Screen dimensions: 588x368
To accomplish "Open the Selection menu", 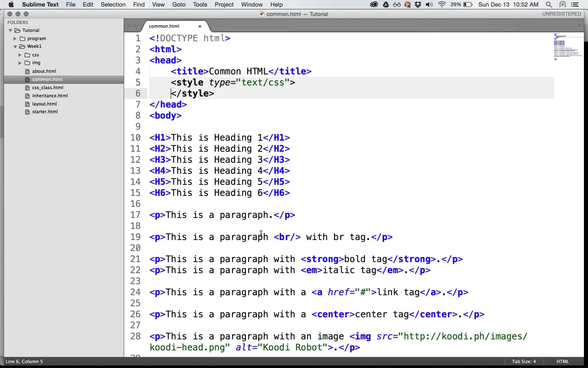I will (x=113, y=4).
